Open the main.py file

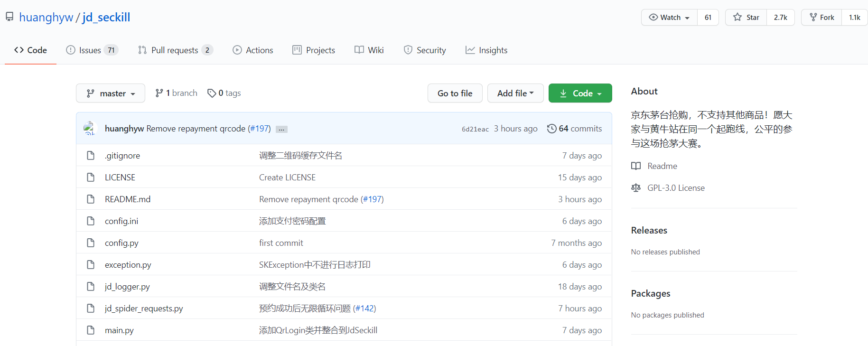119,330
